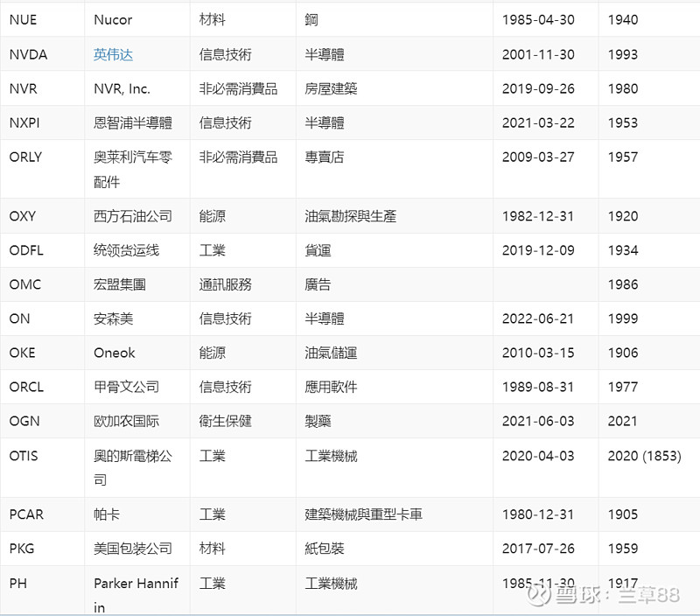Click 奧莱利汽车零配件 company name
This screenshot has height=616, width=700.
tap(133, 170)
